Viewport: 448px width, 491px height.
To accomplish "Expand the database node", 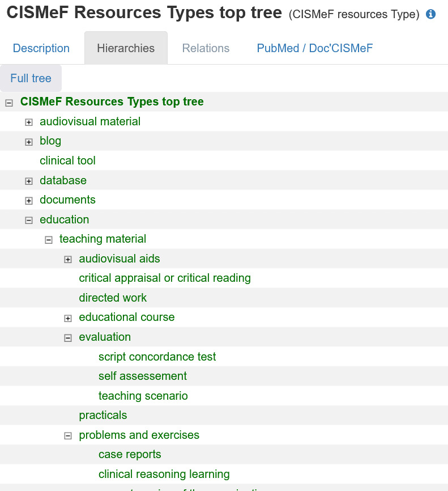I will (x=29, y=181).
